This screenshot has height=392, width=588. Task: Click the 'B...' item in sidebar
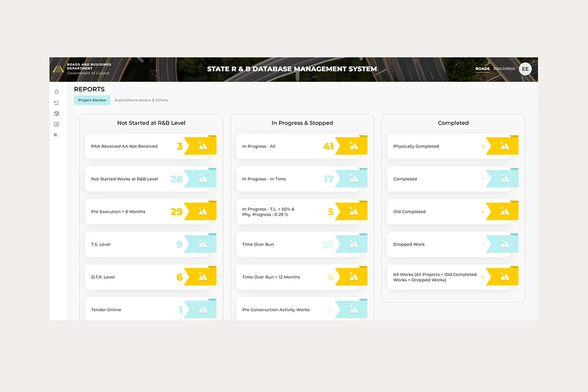(56, 135)
